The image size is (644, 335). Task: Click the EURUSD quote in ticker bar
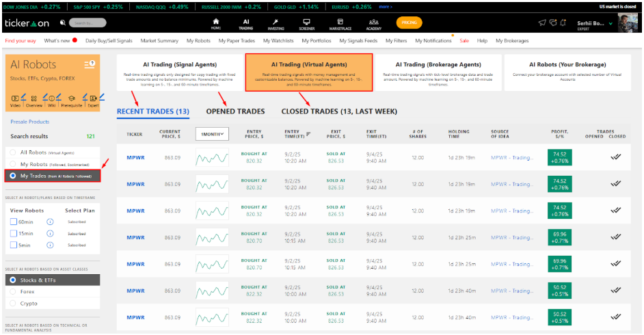[x=351, y=7]
